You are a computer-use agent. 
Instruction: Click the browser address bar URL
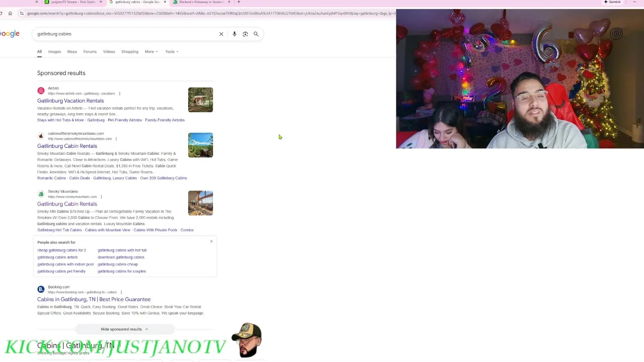tap(211, 13)
